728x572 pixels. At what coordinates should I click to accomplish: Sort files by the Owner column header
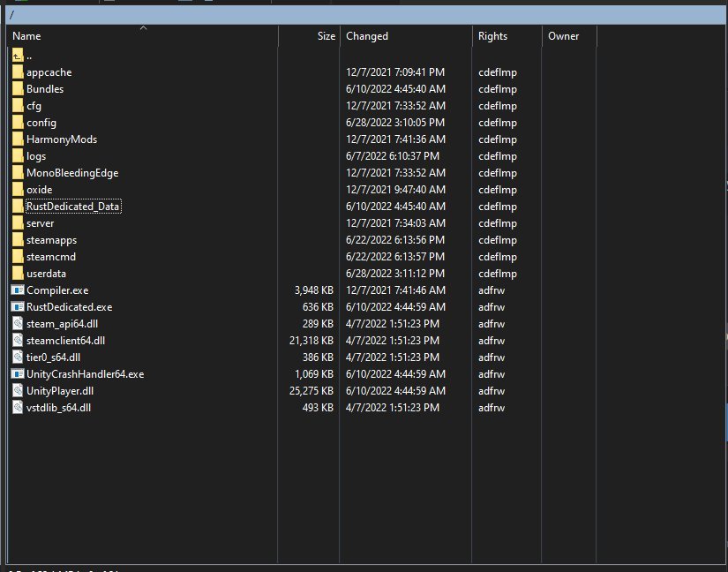[569, 36]
